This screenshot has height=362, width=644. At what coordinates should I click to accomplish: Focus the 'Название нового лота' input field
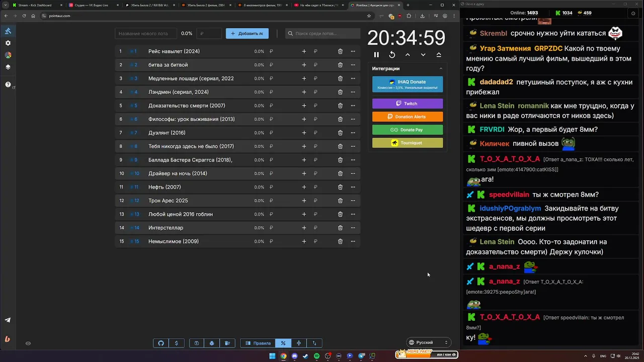tap(146, 34)
